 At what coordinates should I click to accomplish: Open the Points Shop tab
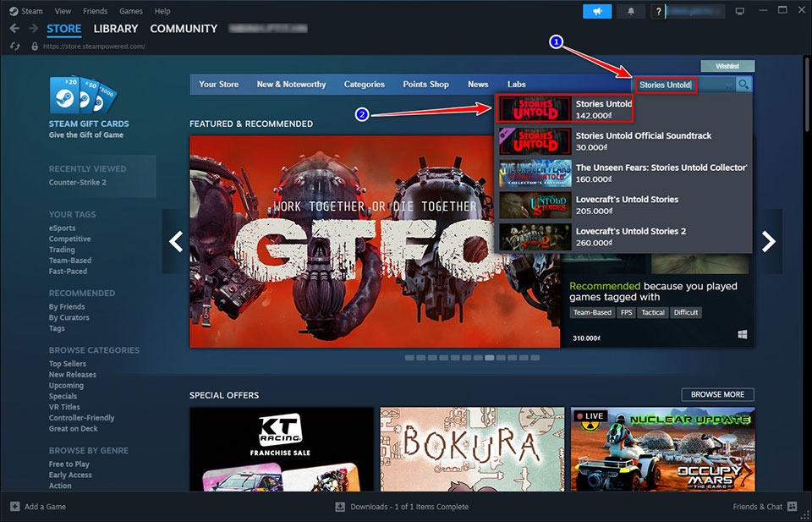425,85
